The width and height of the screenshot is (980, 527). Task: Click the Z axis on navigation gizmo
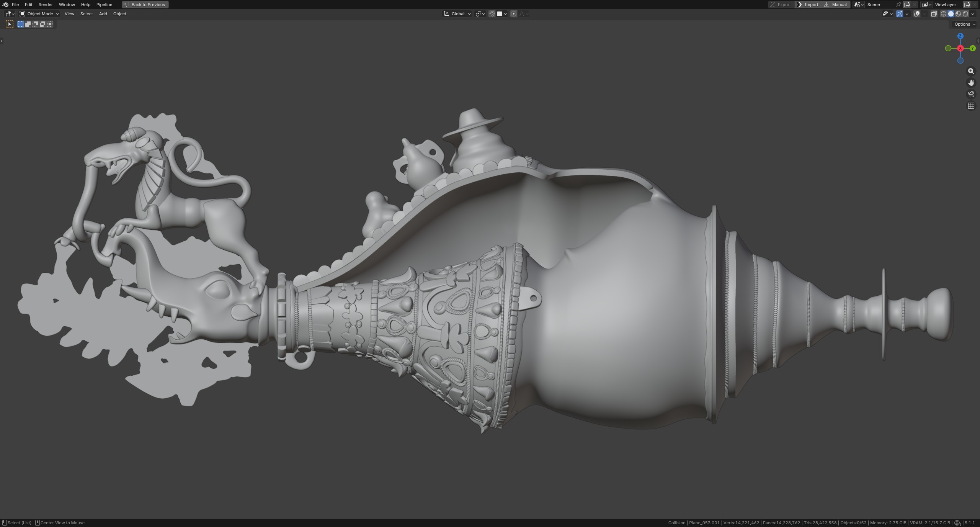[x=960, y=36]
